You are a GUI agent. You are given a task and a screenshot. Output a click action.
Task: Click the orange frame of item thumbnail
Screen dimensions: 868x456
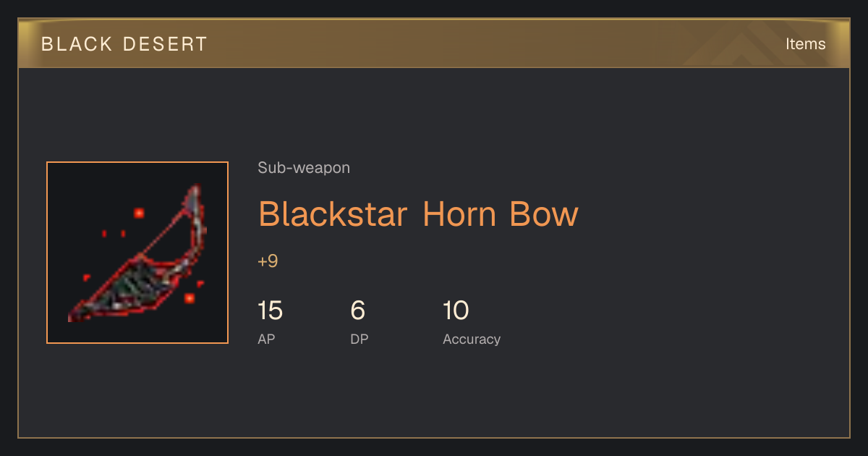coord(137,162)
